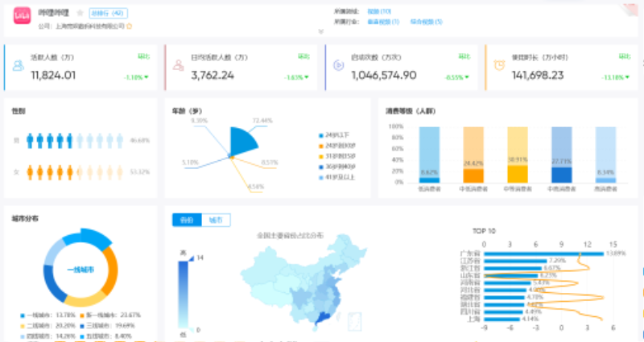Click the launch count play icon
Screen dimensions: 644x342
(x=341, y=64)
